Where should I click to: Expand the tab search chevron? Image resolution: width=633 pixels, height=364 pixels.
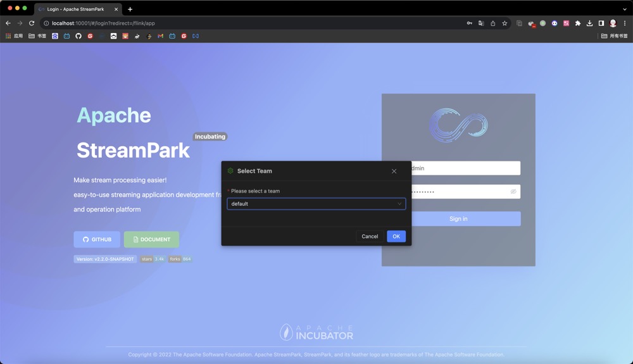pyautogui.click(x=624, y=9)
